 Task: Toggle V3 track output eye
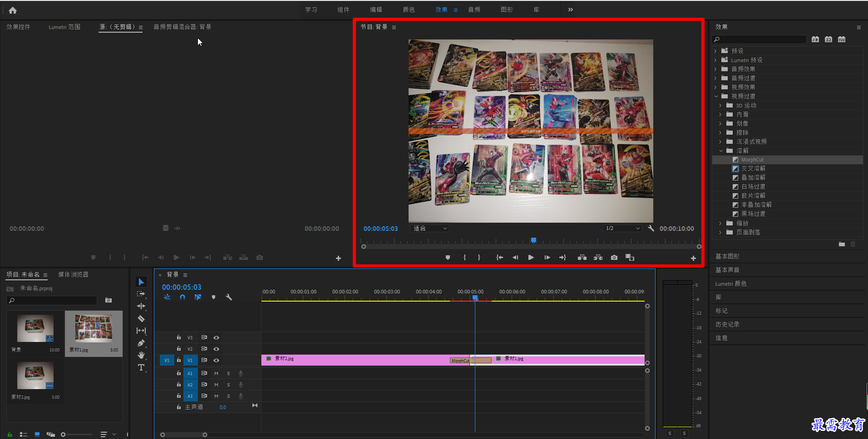coord(217,337)
